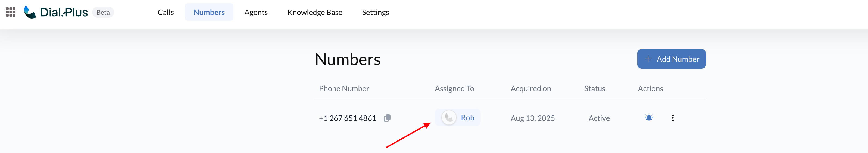868x153 pixels.
Task: Click the Active status text
Action: pyautogui.click(x=599, y=118)
